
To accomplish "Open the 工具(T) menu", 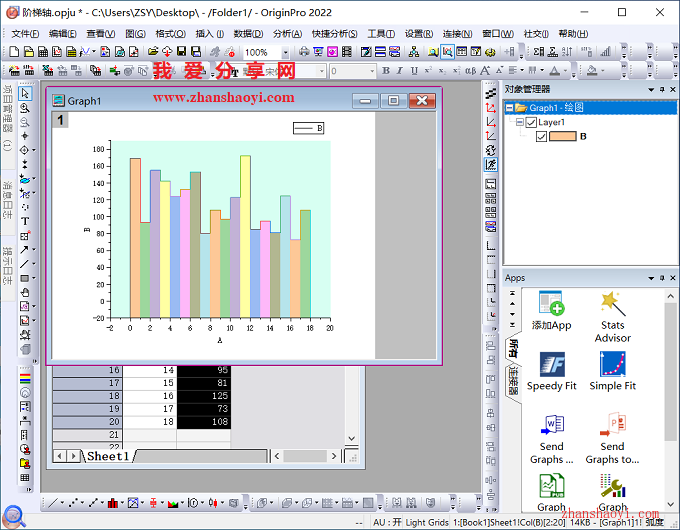I will pos(381,34).
